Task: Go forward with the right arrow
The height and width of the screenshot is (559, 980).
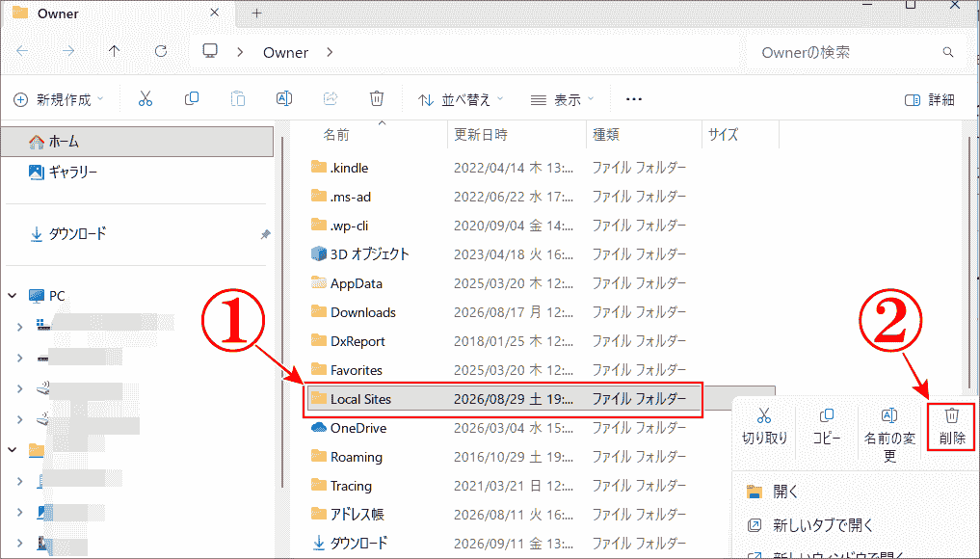Action: pyautogui.click(x=68, y=51)
